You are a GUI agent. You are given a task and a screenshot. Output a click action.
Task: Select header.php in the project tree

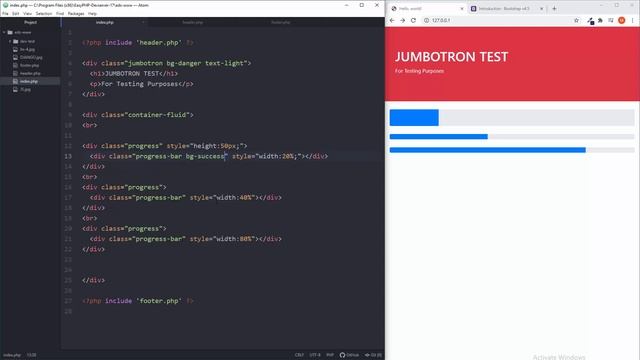[x=30, y=73]
